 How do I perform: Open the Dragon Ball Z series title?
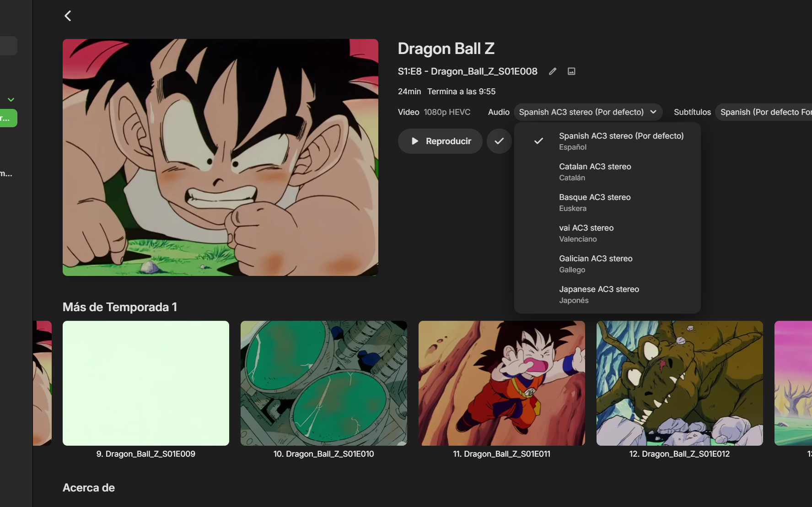click(446, 49)
